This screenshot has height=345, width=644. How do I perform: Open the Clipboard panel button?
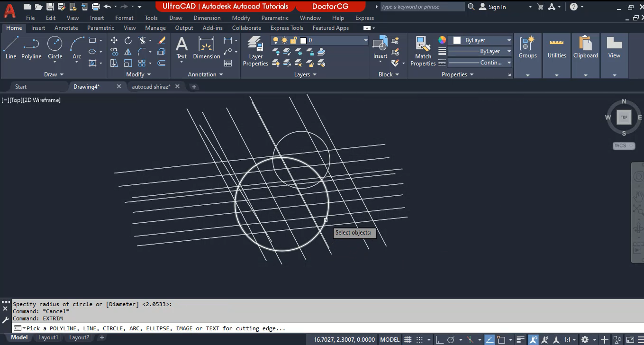(x=586, y=56)
